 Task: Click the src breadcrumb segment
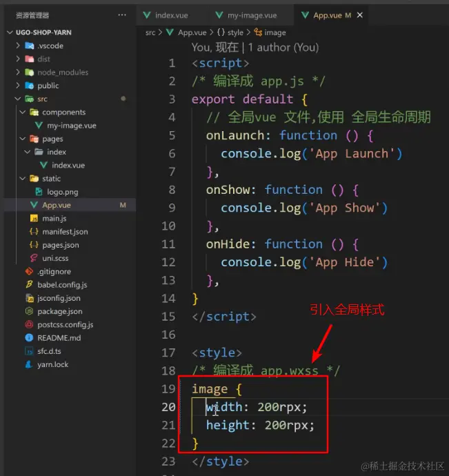click(x=150, y=32)
